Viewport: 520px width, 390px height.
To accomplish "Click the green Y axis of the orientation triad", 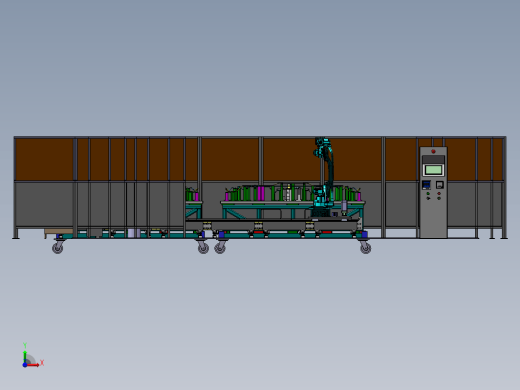I will 25,357.
